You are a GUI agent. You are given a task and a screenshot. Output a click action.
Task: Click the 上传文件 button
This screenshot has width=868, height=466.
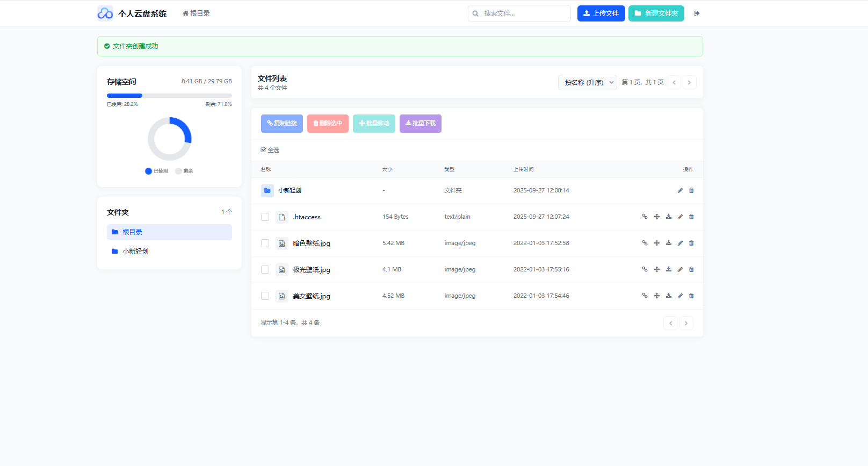[x=601, y=13]
